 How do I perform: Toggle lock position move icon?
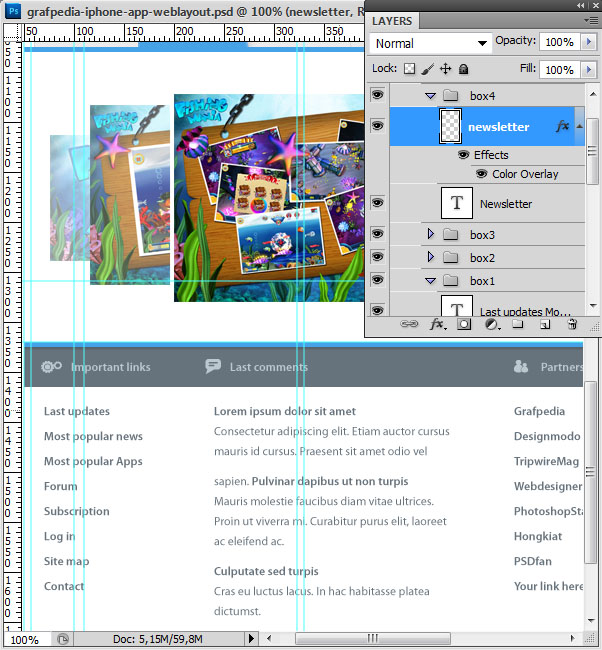[x=445, y=69]
